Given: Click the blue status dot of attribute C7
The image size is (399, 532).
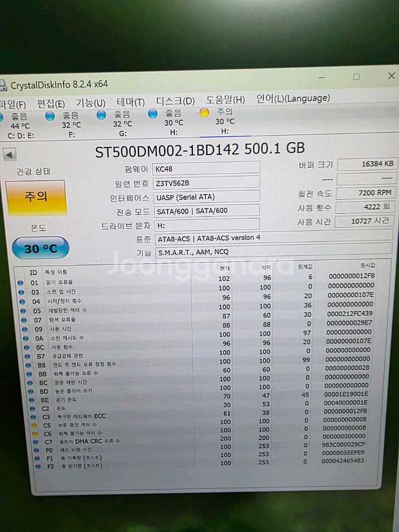Looking at the screenshot, I should click(x=36, y=442).
